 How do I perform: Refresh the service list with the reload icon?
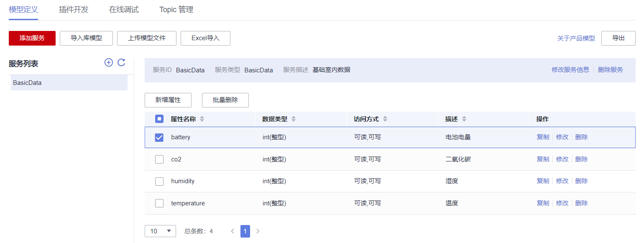click(121, 63)
